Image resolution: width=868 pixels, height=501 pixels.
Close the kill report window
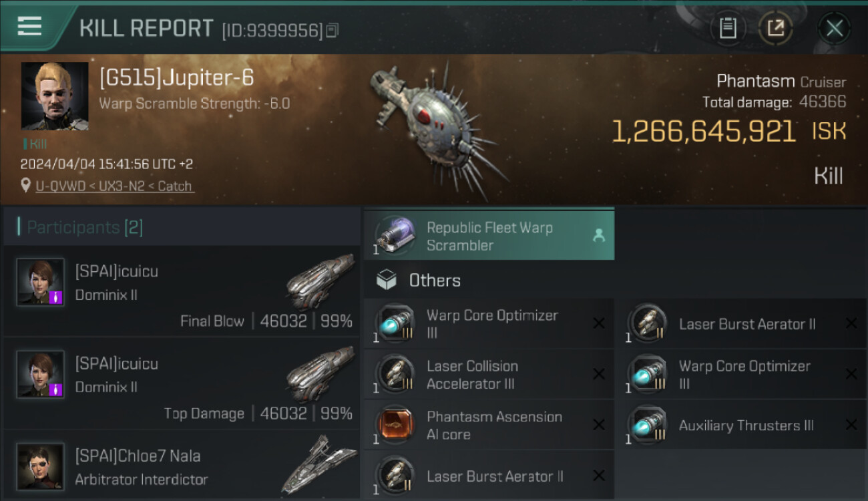834,28
